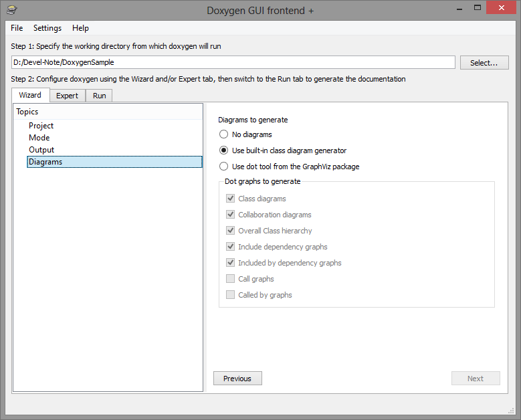Viewport: 521px width, 420px height.
Task: Switch to the Expert tab
Action: click(67, 96)
